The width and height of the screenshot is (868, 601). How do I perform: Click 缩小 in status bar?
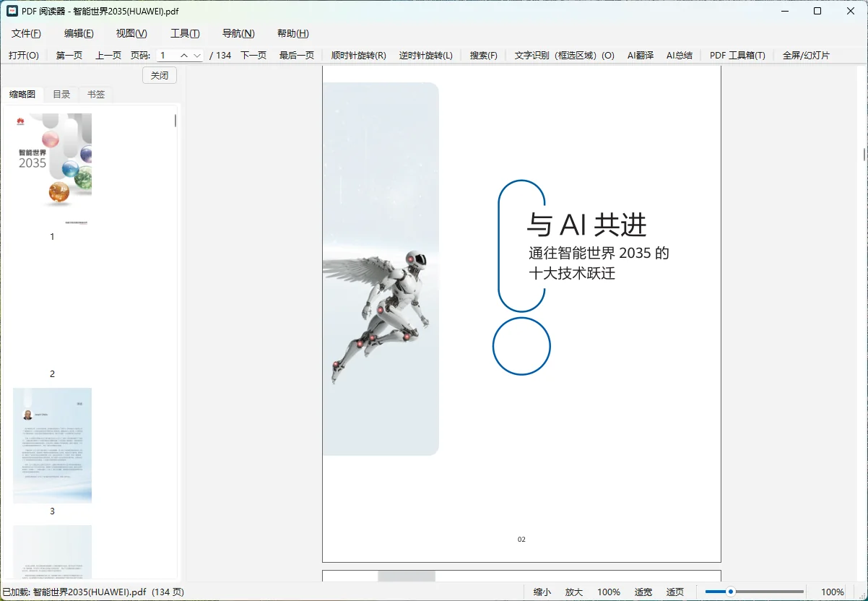542,592
